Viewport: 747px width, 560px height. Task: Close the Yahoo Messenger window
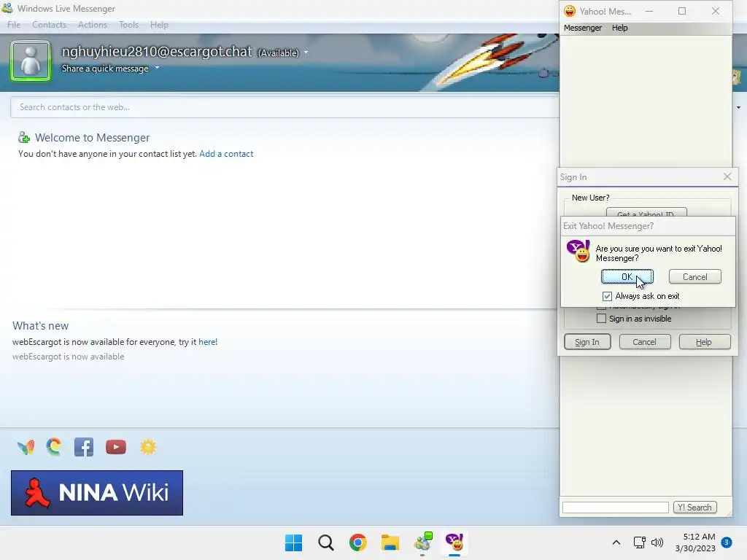tap(715, 11)
